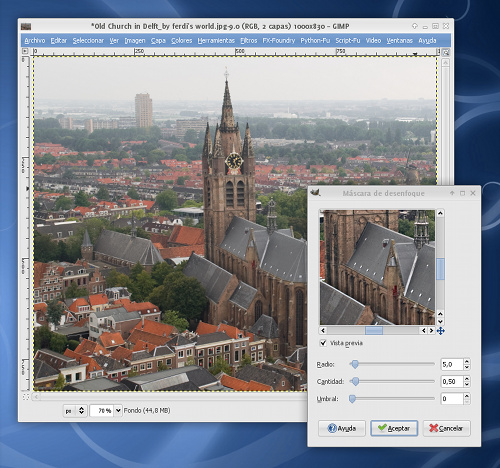The height and width of the screenshot is (468, 500).
Task: Click the 70 % zoom field
Action: pos(102,411)
